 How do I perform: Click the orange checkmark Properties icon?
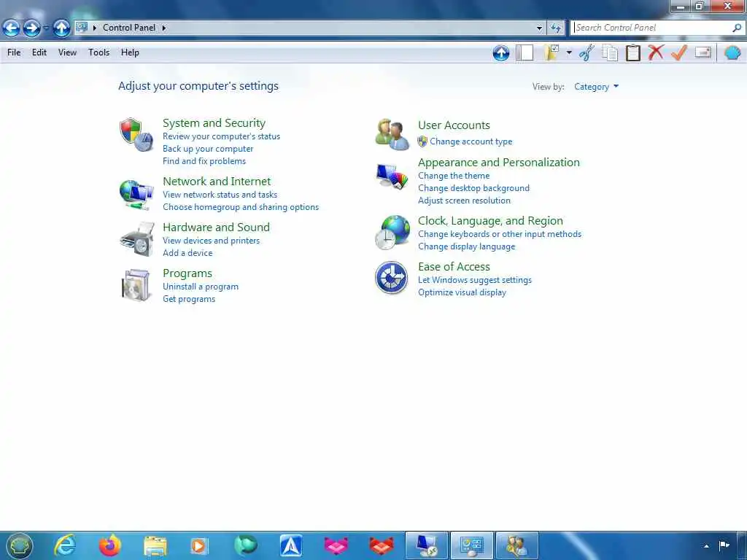(x=679, y=52)
